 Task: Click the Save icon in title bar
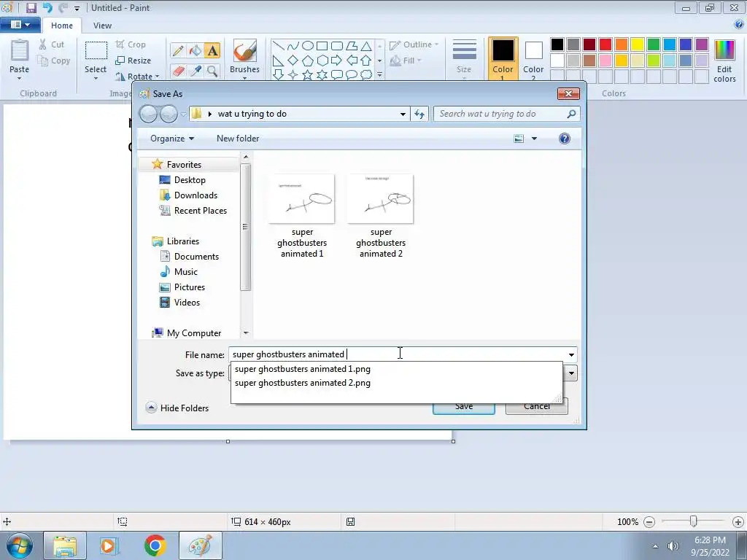pos(31,7)
